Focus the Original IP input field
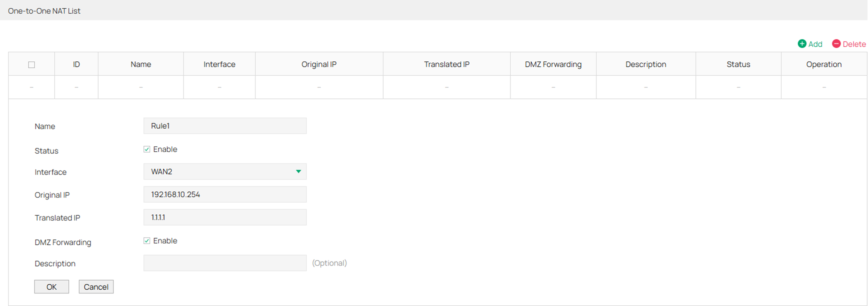 pos(225,194)
